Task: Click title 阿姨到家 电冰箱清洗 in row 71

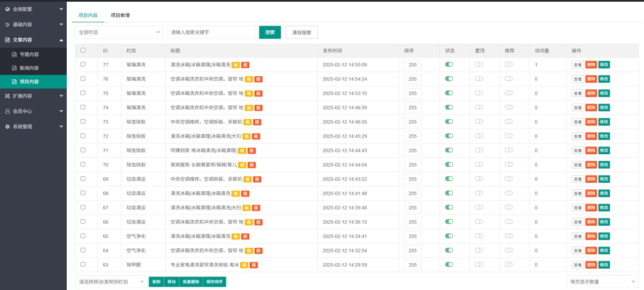Action: point(204,151)
